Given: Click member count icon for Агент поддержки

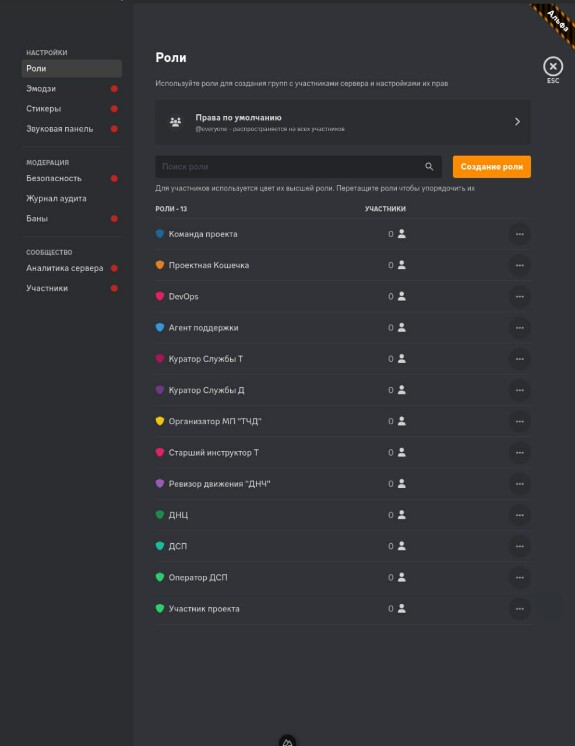Looking at the screenshot, I should pyautogui.click(x=402, y=327).
